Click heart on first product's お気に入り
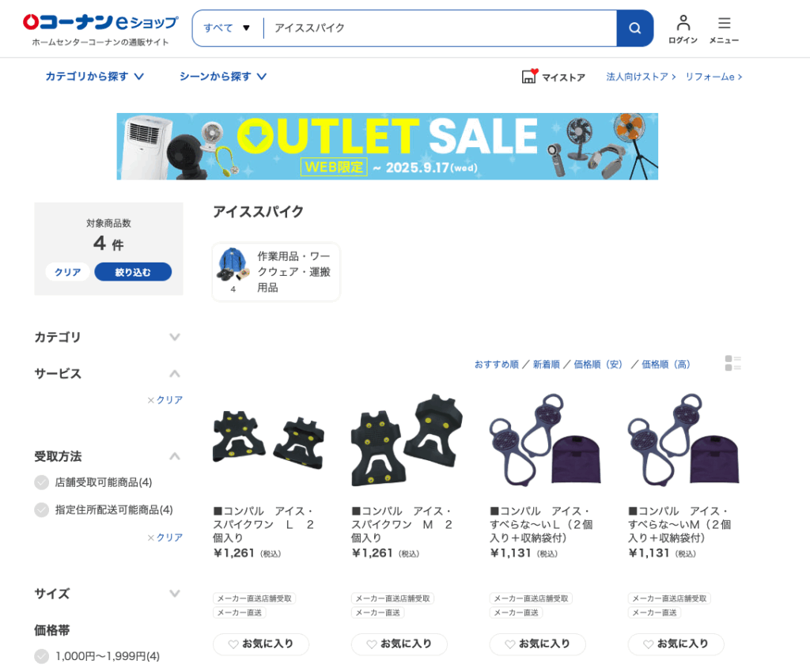 tap(233, 644)
